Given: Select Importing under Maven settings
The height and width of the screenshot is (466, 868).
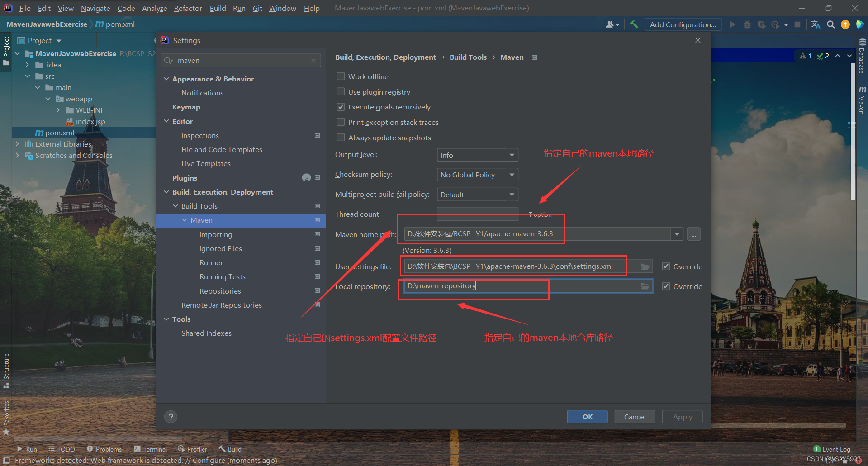Looking at the screenshot, I should (x=216, y=234).
